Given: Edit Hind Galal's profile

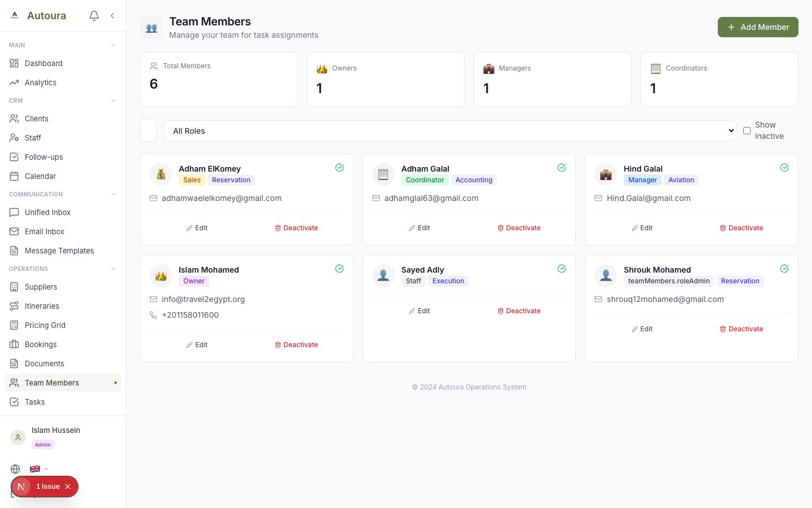Looking at the screenshot, I should tap(642, 228).
